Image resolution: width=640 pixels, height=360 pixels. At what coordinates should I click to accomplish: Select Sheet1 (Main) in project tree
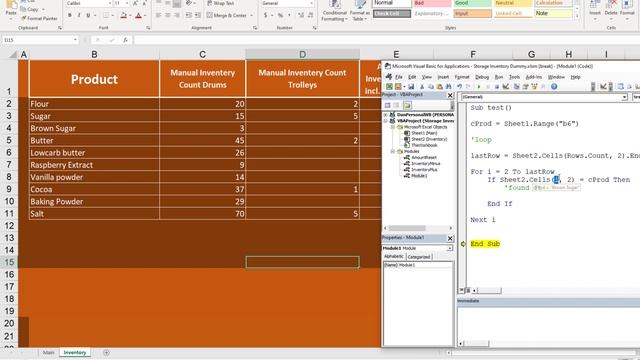click(x=421, y=133)
